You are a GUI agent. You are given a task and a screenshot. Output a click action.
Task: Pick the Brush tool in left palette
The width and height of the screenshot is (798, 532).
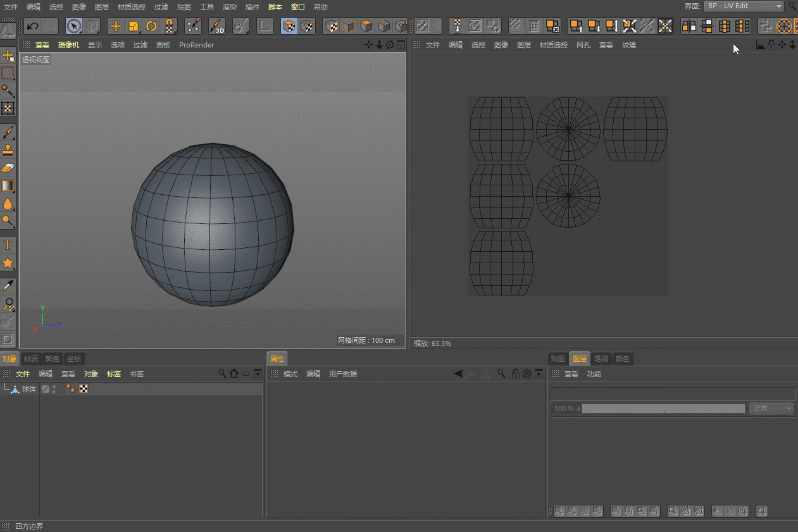(x=8, y=132)
